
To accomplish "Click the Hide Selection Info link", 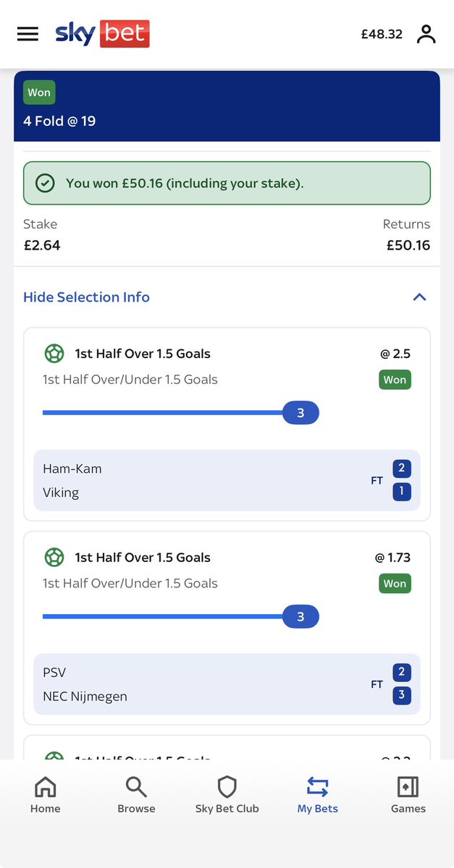I will 86,297.
